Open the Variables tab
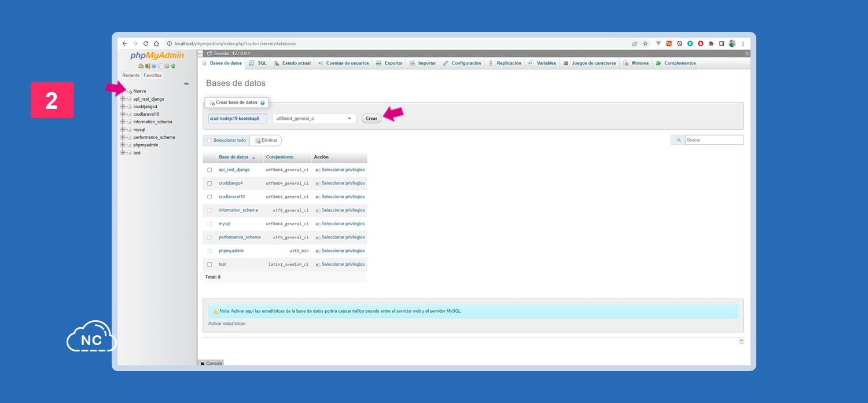 click(542, 63)
